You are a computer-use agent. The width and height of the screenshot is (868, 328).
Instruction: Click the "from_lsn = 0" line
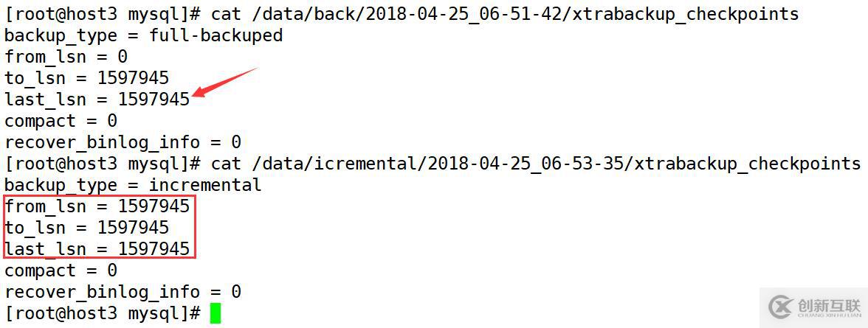coord(66,56)
